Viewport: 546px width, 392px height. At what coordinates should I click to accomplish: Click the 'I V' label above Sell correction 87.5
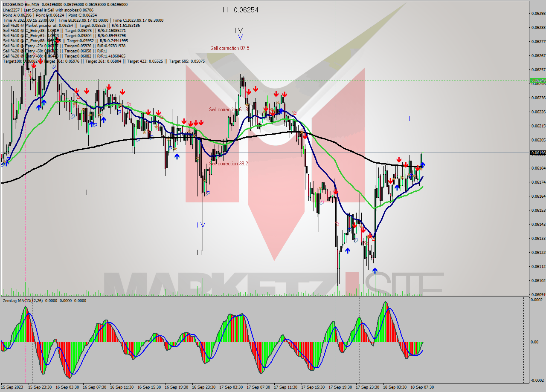point(238,30)
